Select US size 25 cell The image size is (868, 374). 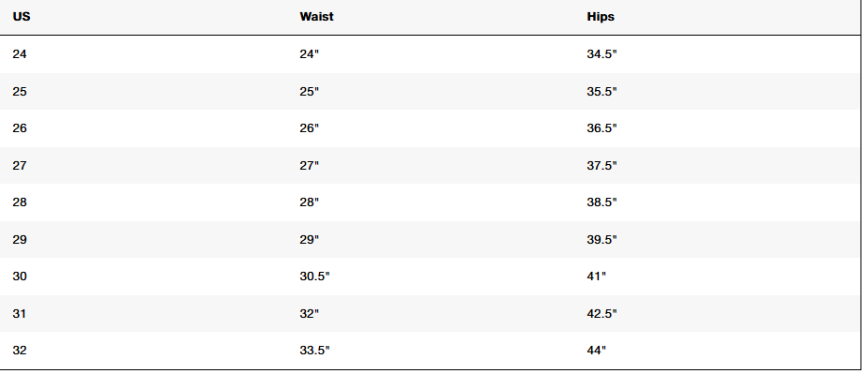pos(20,91)
